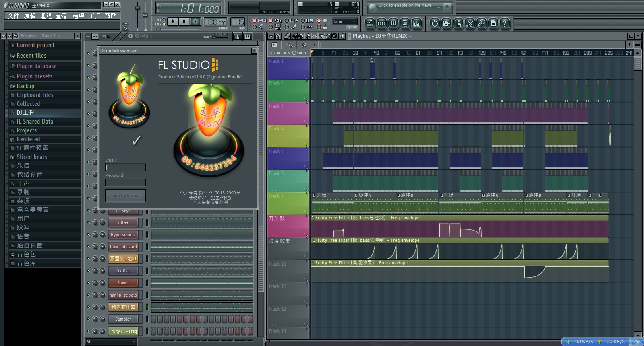Switch to song mode (SONG)
644x346 pixels.
pos(164,23)
